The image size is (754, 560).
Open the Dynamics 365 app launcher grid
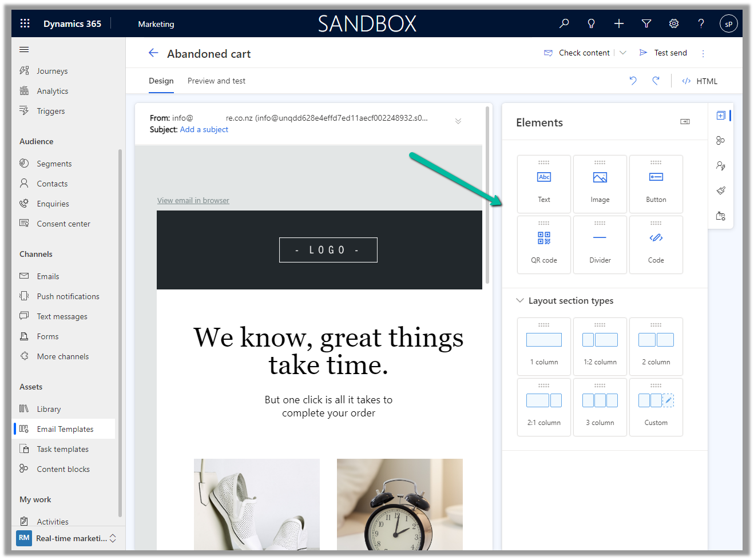25,23
